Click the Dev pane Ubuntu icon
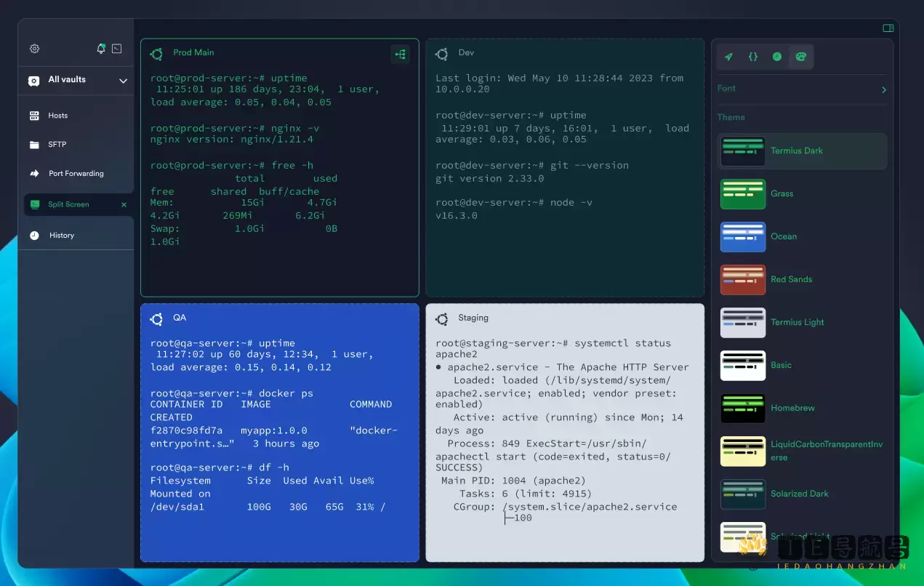This screenshot has height=586, width=924. [441, 54]
